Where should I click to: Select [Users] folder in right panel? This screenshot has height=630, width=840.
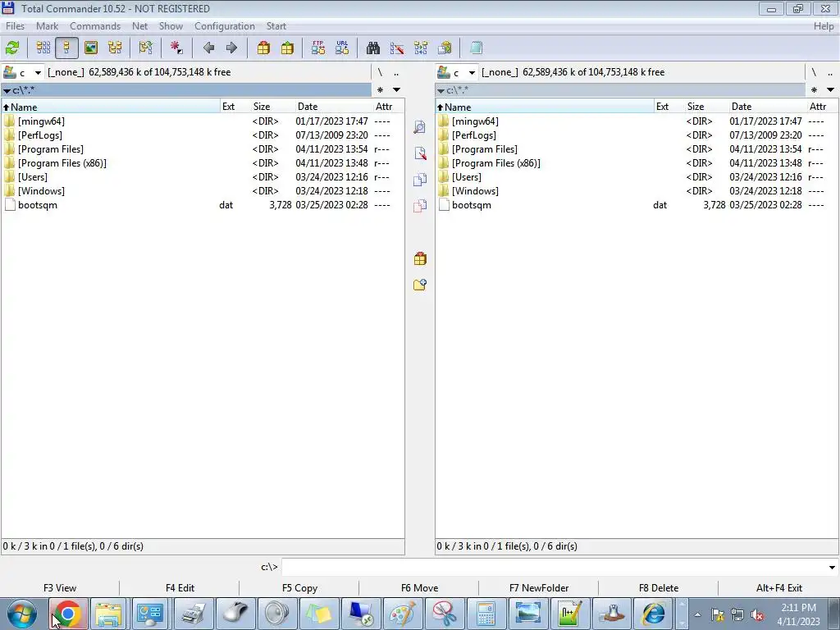637,177
